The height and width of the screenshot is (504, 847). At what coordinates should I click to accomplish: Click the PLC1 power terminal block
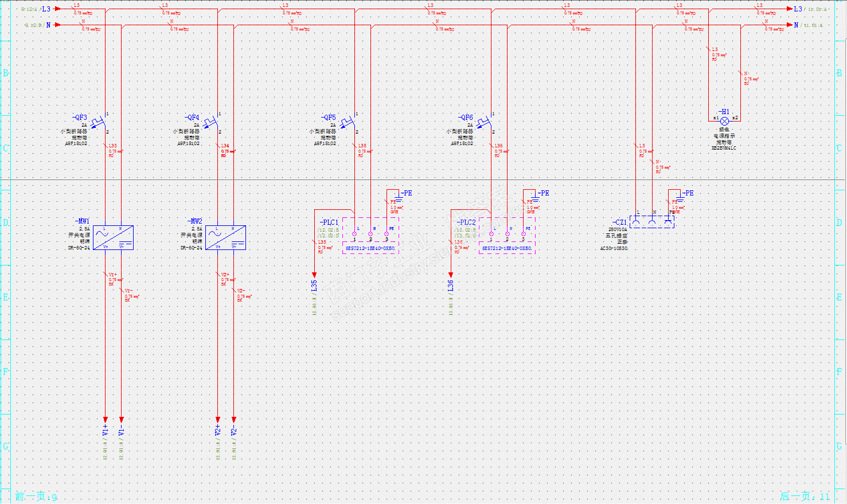[370, 235]
